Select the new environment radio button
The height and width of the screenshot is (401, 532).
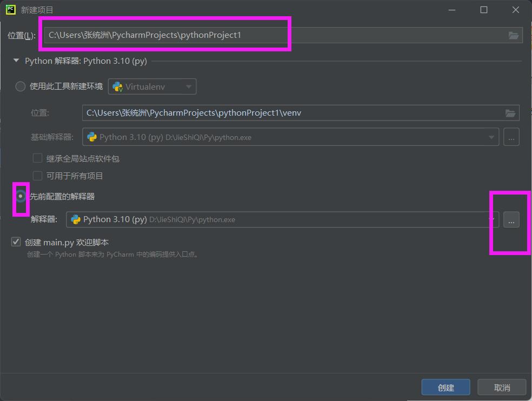(x=21, y=86)
